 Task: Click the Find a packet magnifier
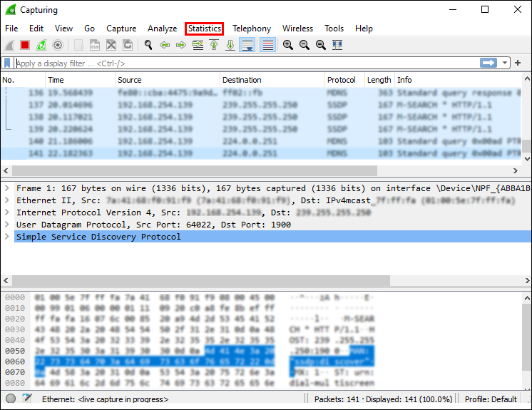pos(148,45)
